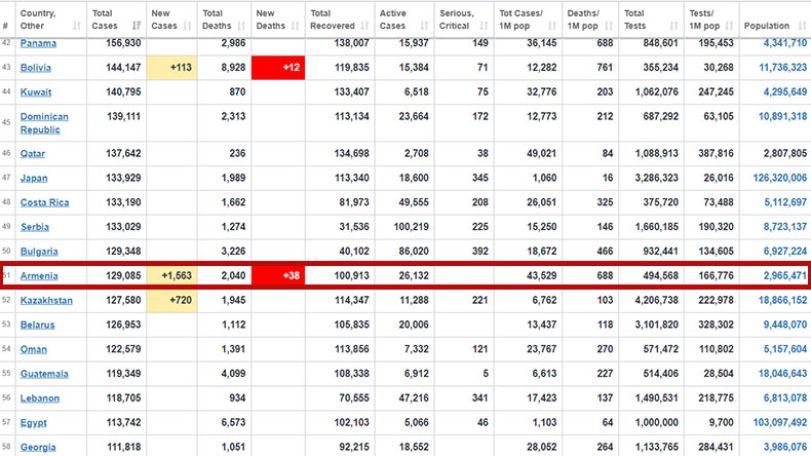This screenshot has width=811, height=456.
Task: Open the Oman country link
Action: click(34, 349)
